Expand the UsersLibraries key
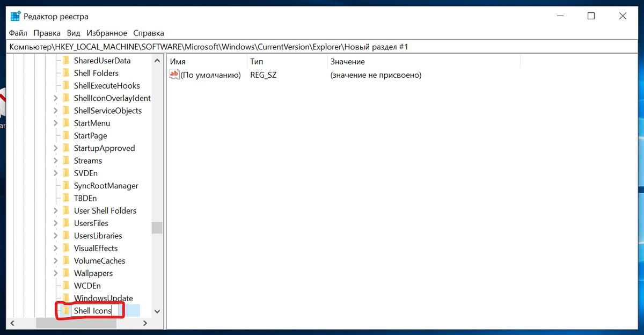Viewport: 644px width, 335px height. (x=56, y=236)
